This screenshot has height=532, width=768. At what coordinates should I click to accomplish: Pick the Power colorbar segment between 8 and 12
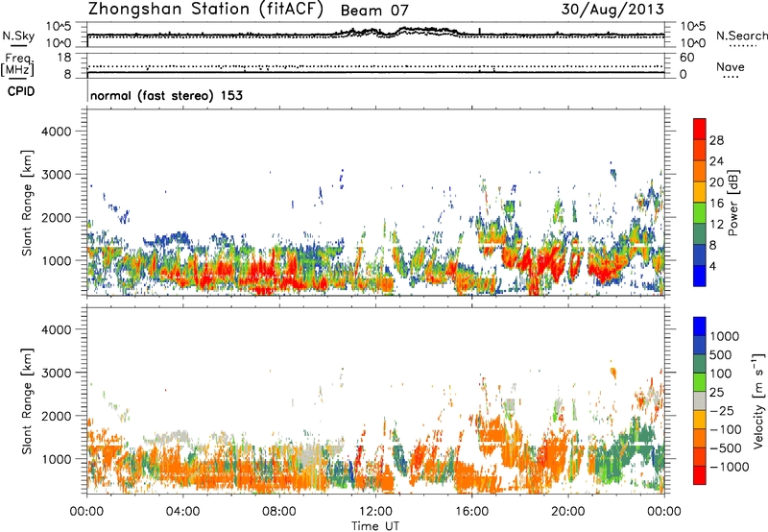pos(700,233)
